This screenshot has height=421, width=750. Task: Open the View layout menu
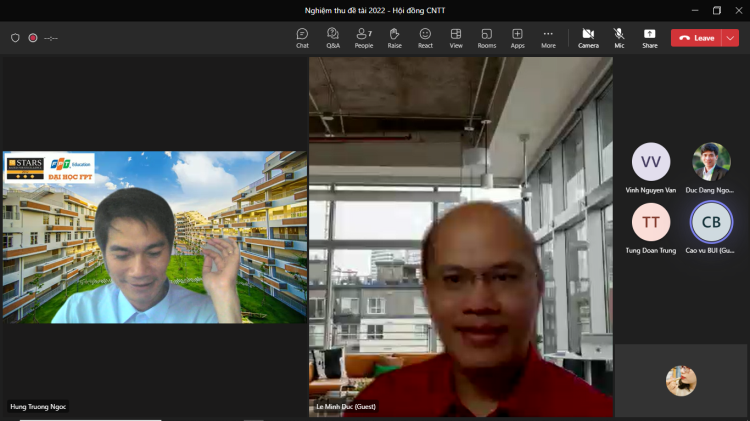(x=456, y=38)
